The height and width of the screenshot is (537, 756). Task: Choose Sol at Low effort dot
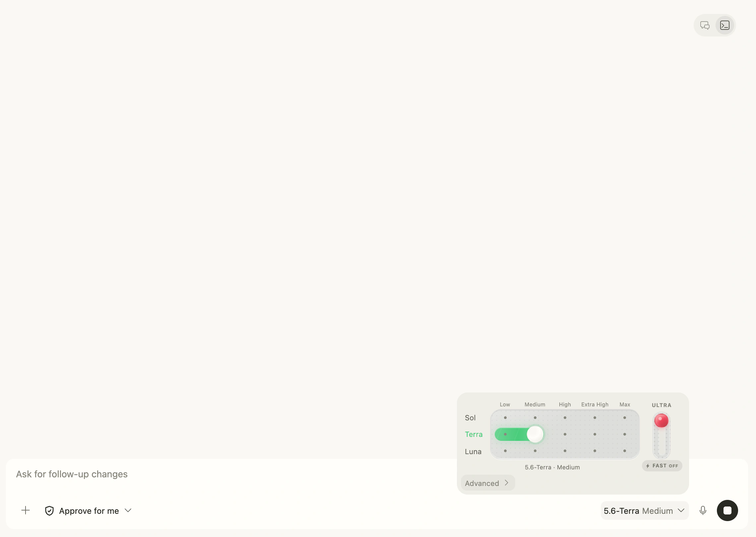505,418
